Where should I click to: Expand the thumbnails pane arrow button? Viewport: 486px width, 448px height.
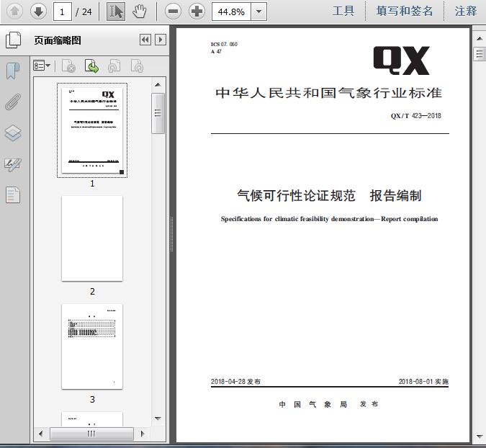[161, 40]
